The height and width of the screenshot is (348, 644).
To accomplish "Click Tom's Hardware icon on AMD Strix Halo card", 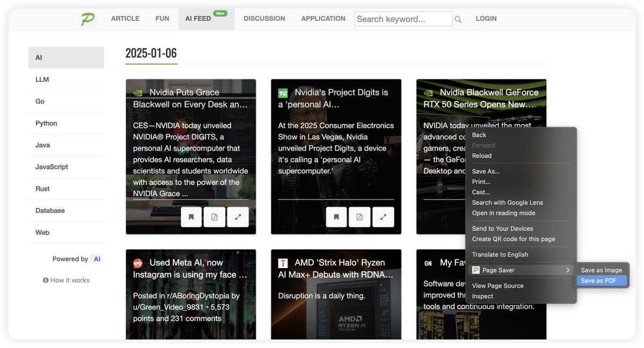I will (283, 263).
